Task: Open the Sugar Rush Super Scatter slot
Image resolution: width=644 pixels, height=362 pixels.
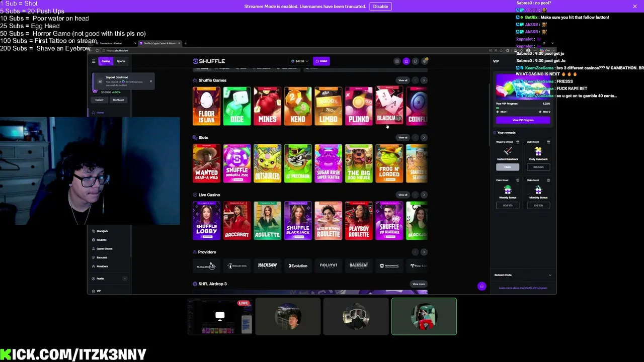Action: 328,163
